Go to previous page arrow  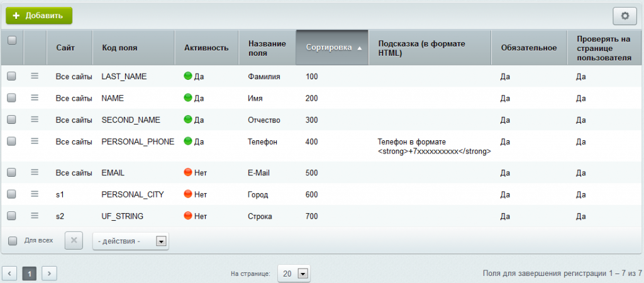click(x=10, y=274)
